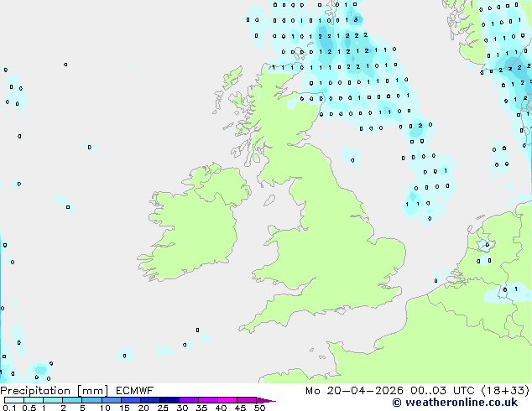Click the 1–2 mm legend color swatch
Screen dimensions: 532x411
tap(53, 400)
